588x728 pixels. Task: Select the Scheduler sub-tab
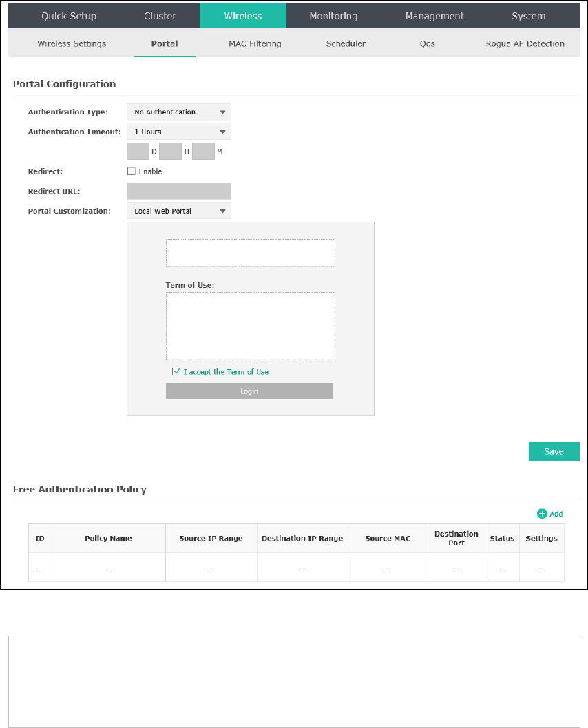(x=346, y=43)
